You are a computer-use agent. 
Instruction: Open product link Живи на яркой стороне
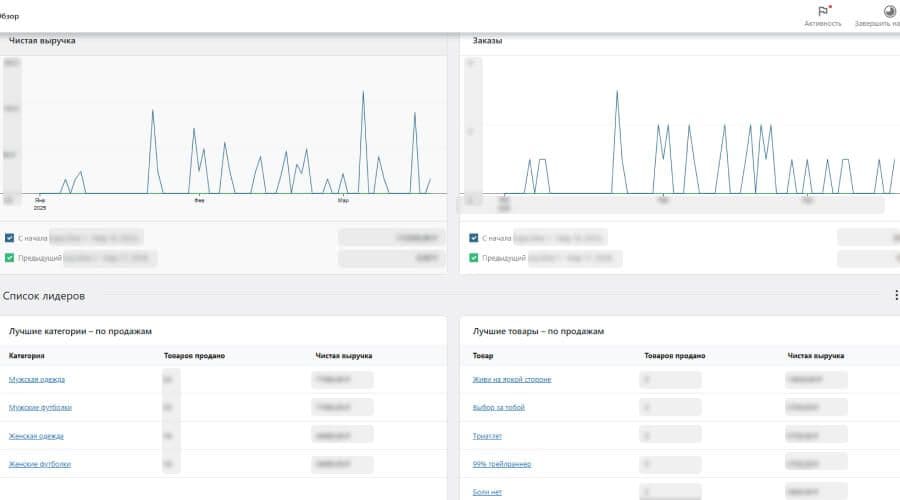pyautogui.click(x=511, y=380)
